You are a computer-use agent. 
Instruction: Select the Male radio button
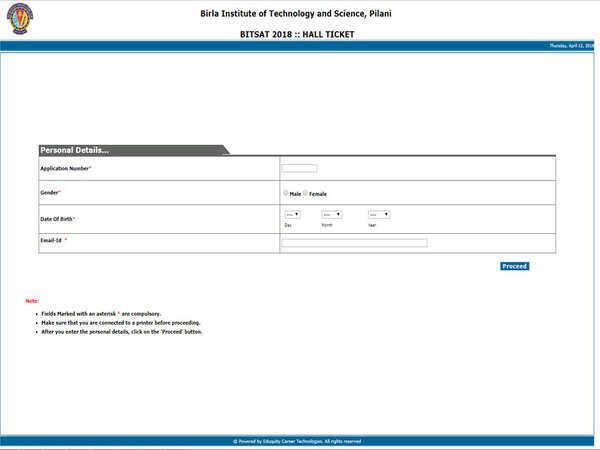pyautogui.click(x=286, y=193)
